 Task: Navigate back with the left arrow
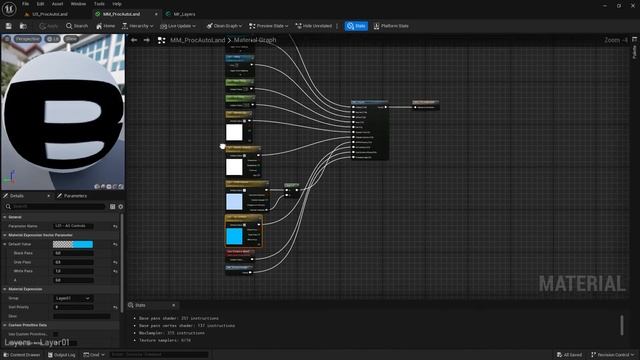click(x=134, y=40)
